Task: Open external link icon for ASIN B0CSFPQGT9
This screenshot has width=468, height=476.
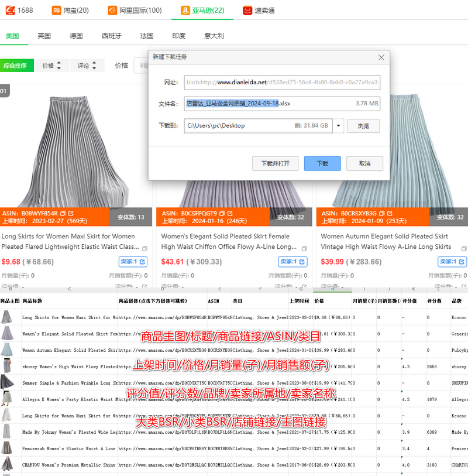Action: pyautogui.click(x=230, y=213)
